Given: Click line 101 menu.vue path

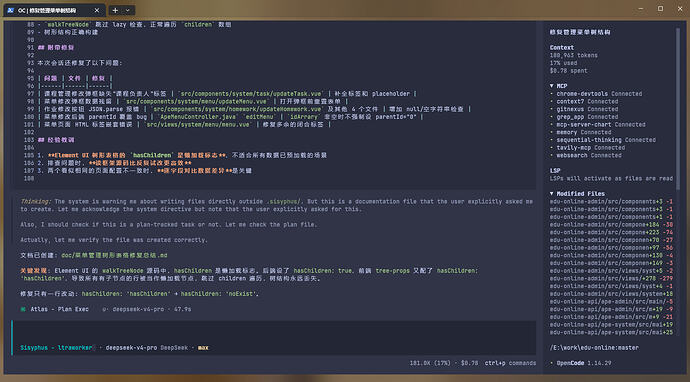Looking at the screenshot, I should point(198,125).
